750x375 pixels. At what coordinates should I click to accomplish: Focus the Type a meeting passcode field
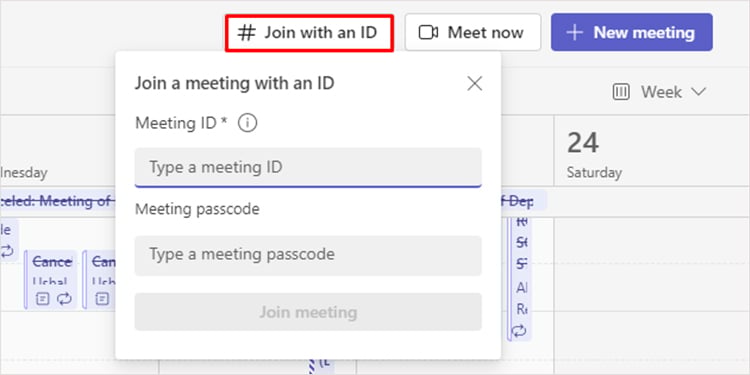coord(308,255)
